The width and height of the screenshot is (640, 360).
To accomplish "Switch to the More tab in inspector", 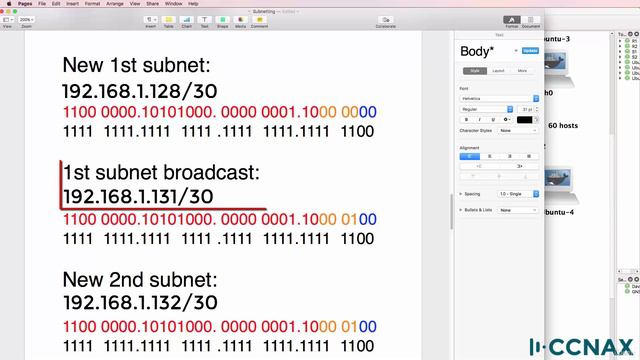I will tap(522, 71).
